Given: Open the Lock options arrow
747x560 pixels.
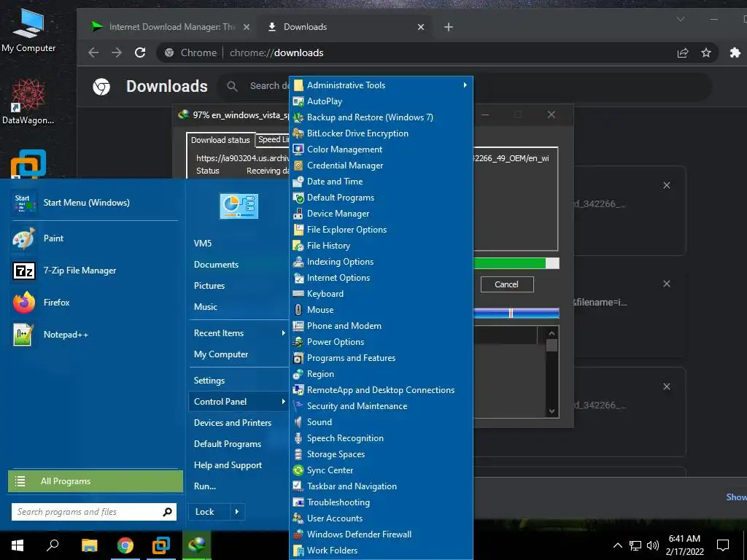Looking at the screenshot, I should click(x=237, y=512).
